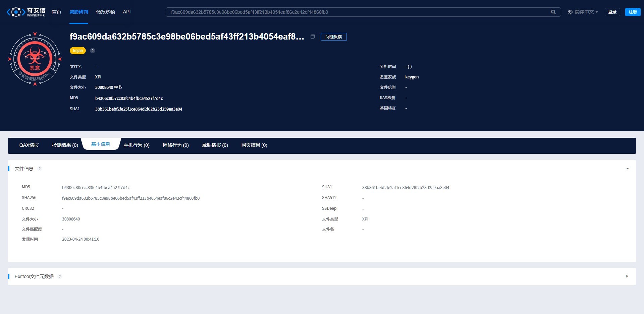
Task: Click the XPI file type in the header
Action: 98,77
